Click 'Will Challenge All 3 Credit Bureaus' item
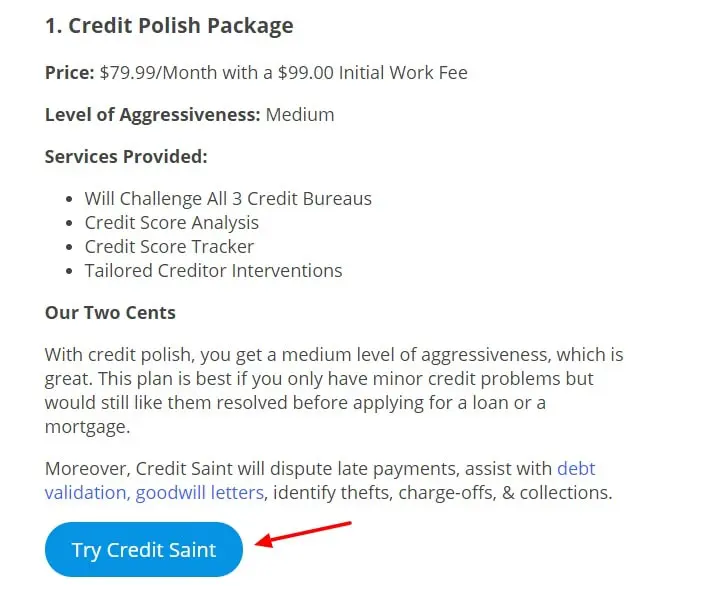725x607 pixels. coord(228,199)
